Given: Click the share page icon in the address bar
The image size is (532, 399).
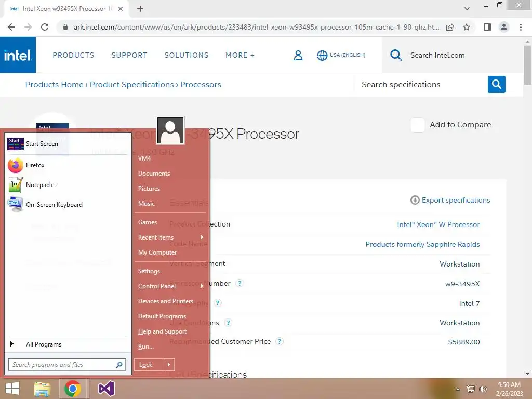Looking at the screenshot, I should [450, 27].
